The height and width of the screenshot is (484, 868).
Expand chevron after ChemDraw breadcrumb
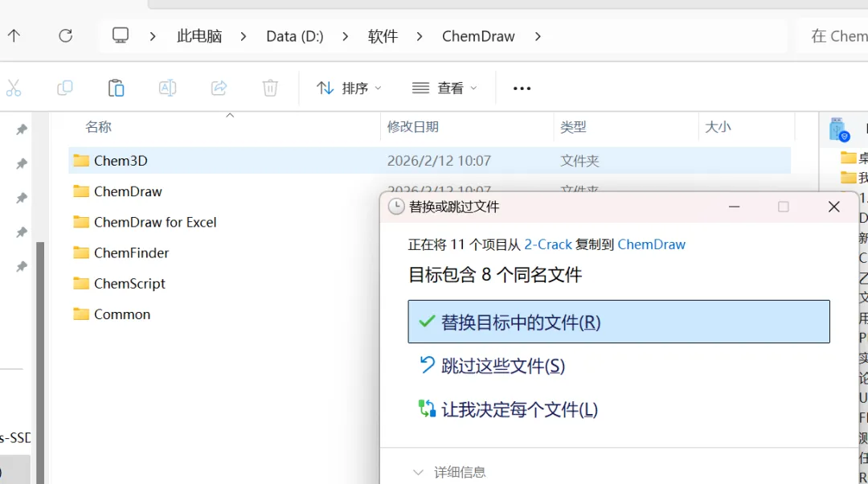[538, 36]
